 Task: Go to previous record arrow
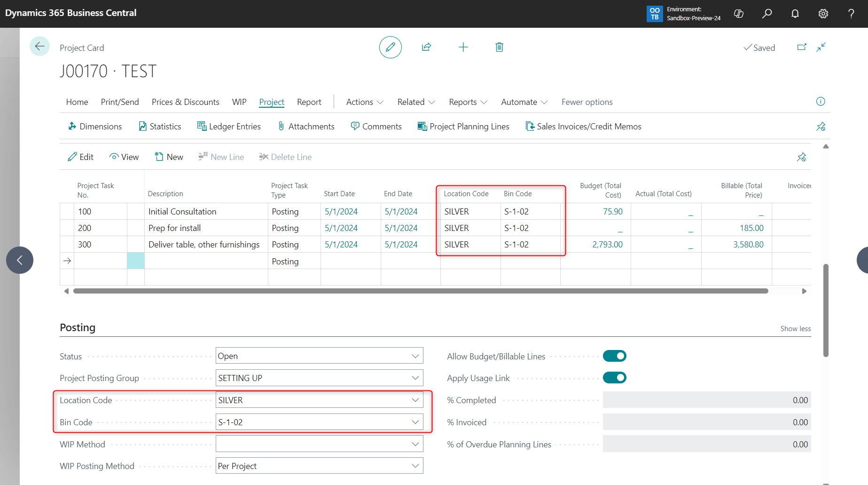20,260
